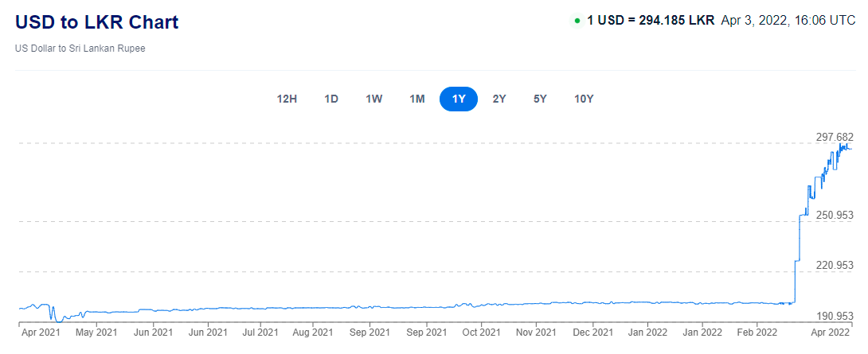Screen dimensions: 868x354
Task: Click the 190.953 axis label
Action: [x=835, y=316]
